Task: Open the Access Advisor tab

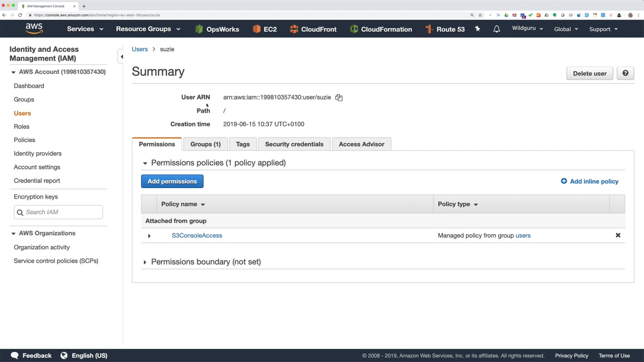Action: (x=361, y=144)
